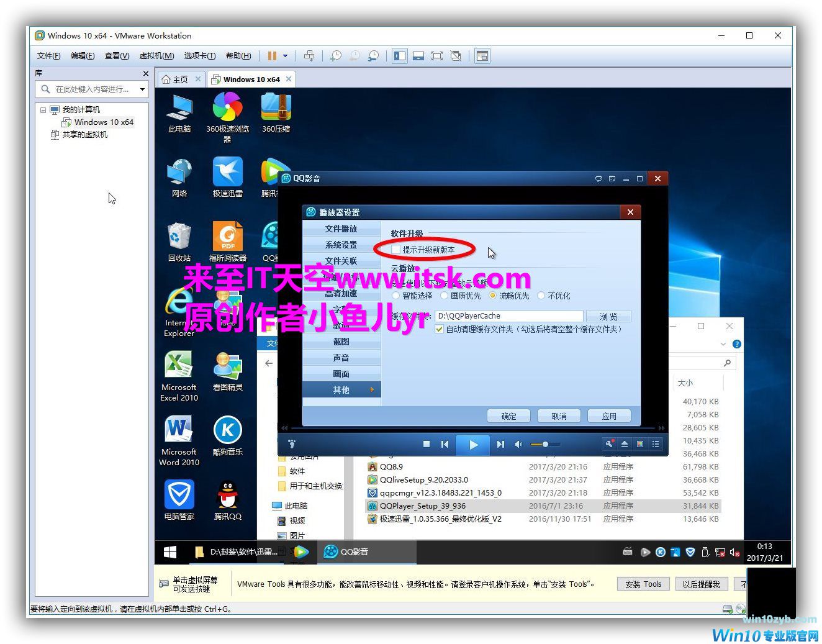Click 确定 in player settings dialog
The height and width of the screenshot is (644, 822).
(x=508, y=416)
